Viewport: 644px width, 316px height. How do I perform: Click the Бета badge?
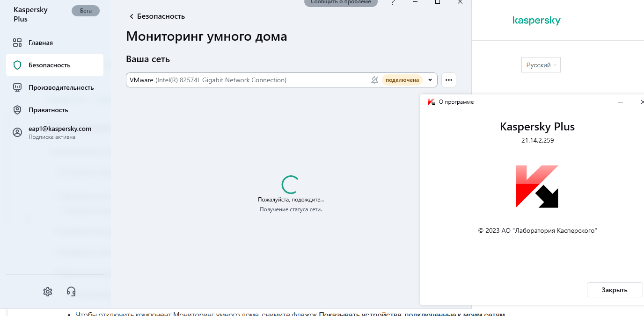tap(86, 11)
